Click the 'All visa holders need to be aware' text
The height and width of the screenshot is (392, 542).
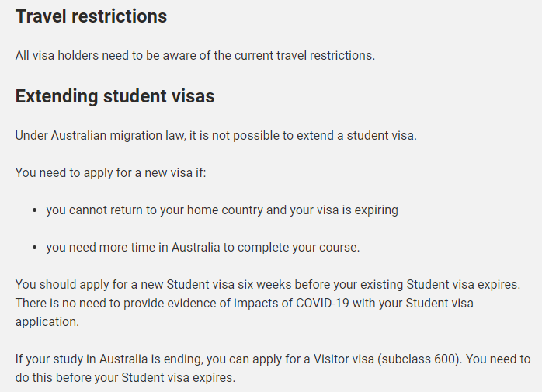pos(123,56)
